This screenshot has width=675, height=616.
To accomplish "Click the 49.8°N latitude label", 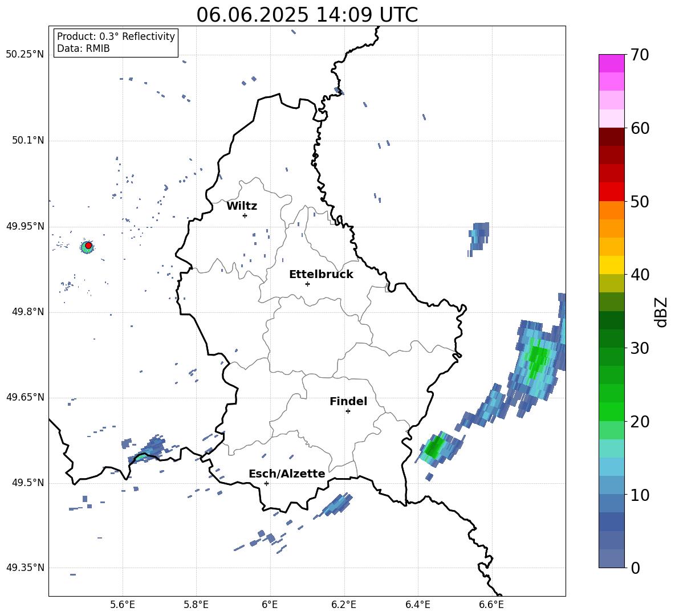I will tap(28, 312).
